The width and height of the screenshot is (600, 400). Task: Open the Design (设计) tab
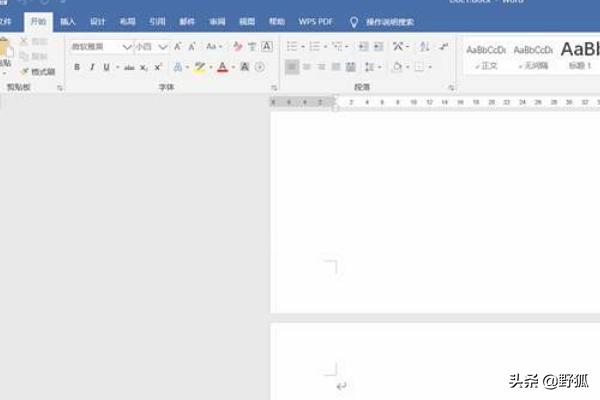tap(98, 22)
